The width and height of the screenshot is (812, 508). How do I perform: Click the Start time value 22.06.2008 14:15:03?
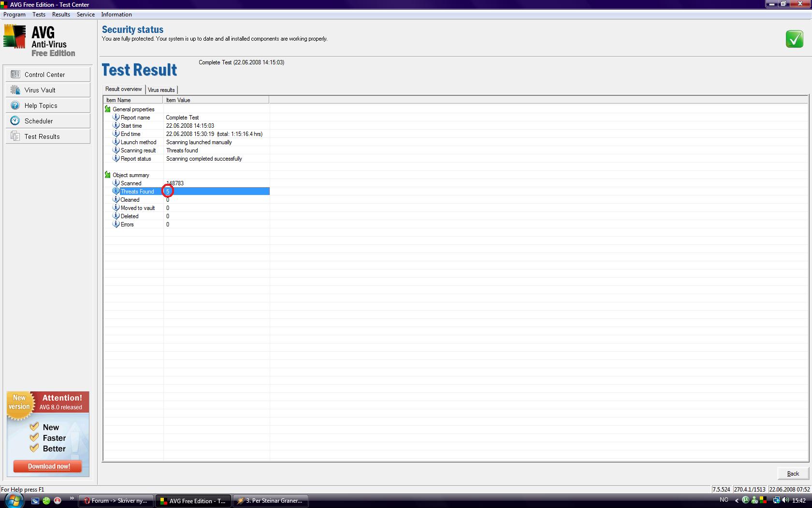coord(190,126)
